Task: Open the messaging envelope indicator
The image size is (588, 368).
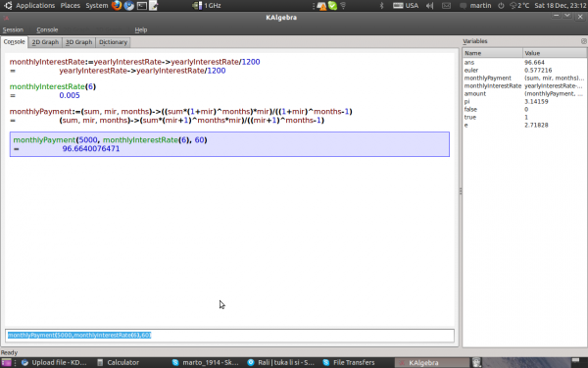Action: 446,5
